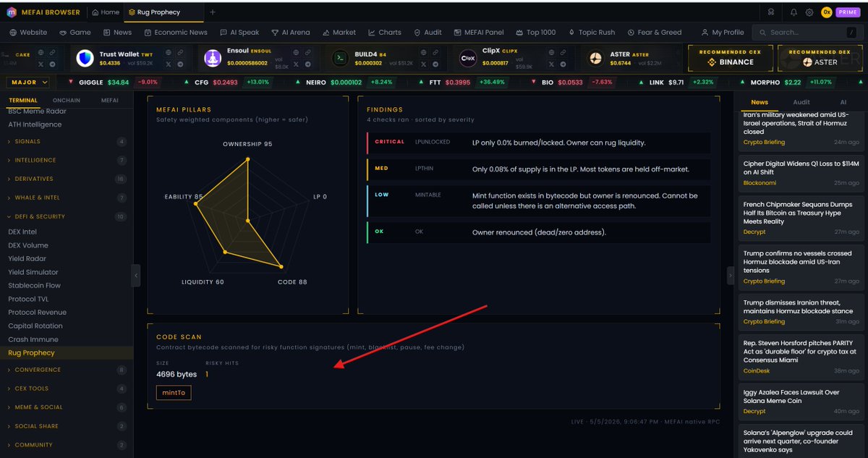Click the PRIME badge button

(848, 12)
